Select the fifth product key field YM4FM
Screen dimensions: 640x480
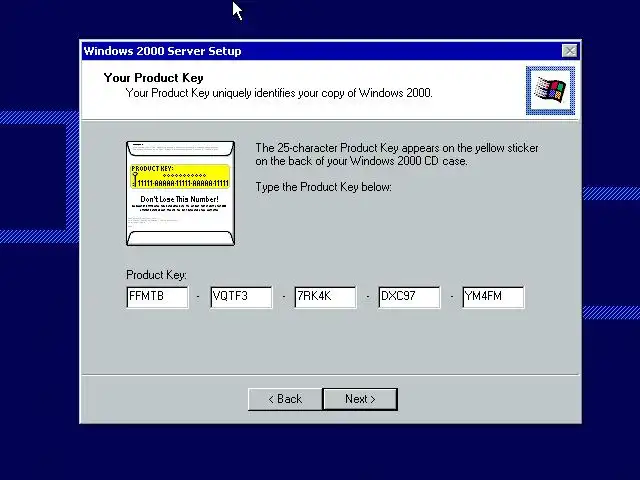493,297
